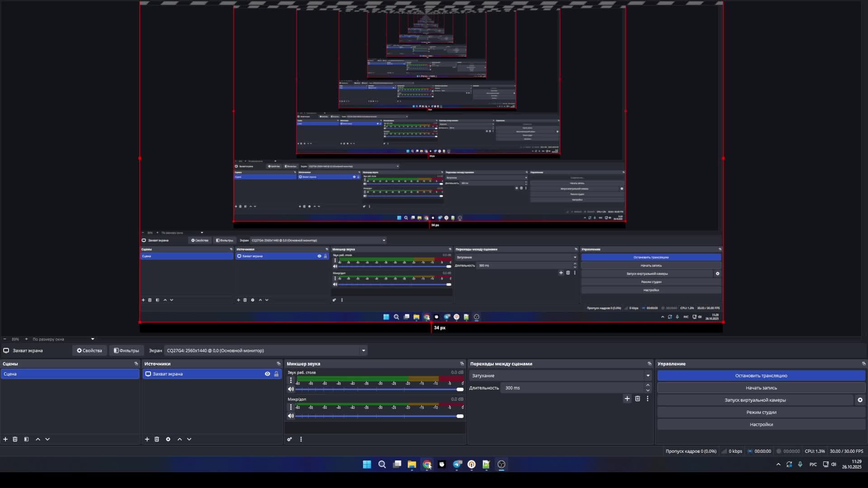This screenshot has width=868, height=488.
Task: Click the 0 kbps bitrate status entry
Action: (732, 451)
